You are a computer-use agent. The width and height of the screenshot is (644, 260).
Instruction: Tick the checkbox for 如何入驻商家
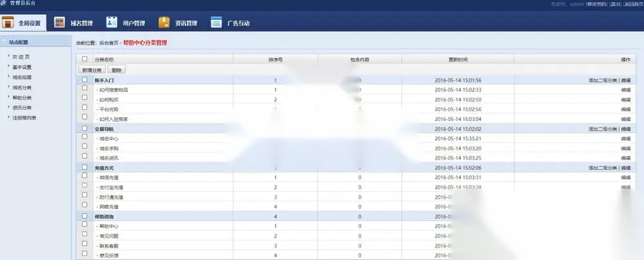coord(84,117)
